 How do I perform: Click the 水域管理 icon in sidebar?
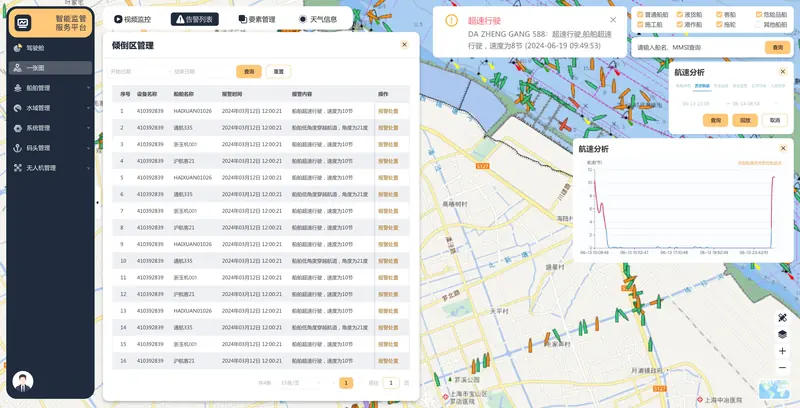[18, 108]
